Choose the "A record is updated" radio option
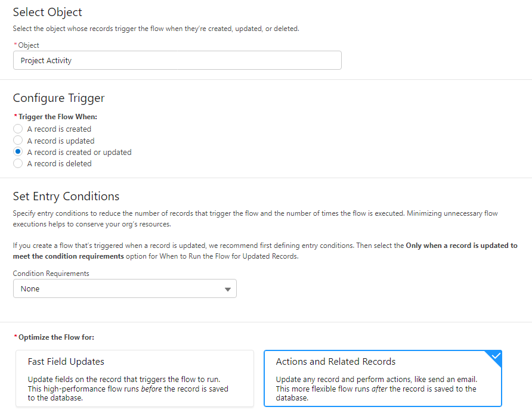532x413 pixels. (x=18, y=141)
